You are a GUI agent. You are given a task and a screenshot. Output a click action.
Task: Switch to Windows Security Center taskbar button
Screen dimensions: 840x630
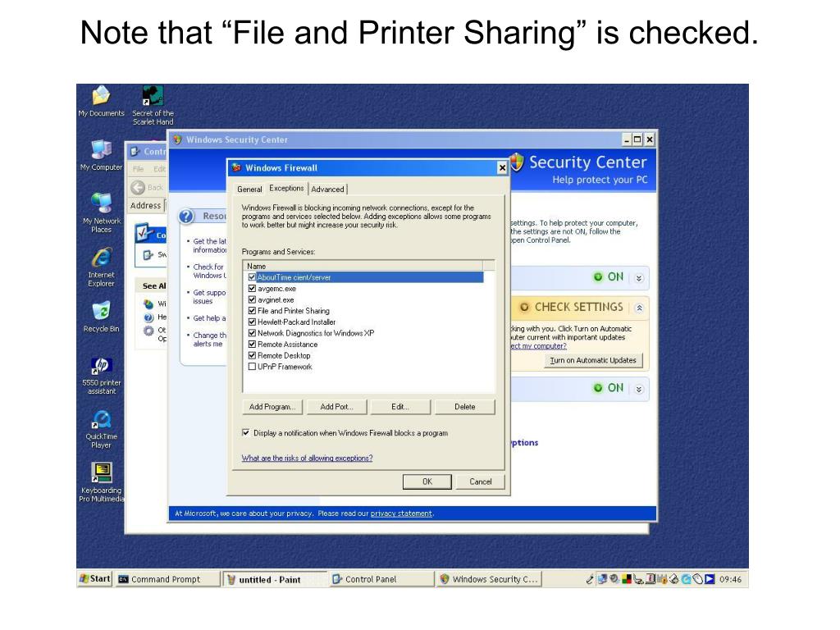(489, 579)
